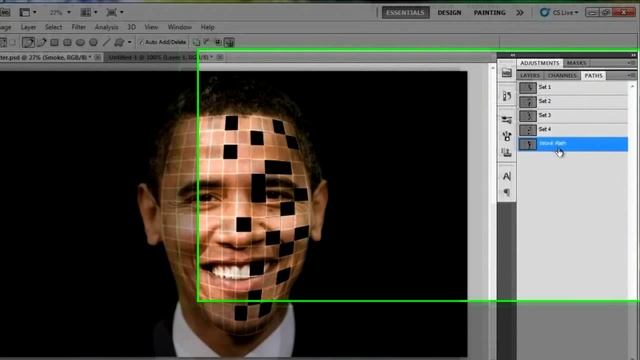Click Paths panel scroll up arrow

coord(632,87)
